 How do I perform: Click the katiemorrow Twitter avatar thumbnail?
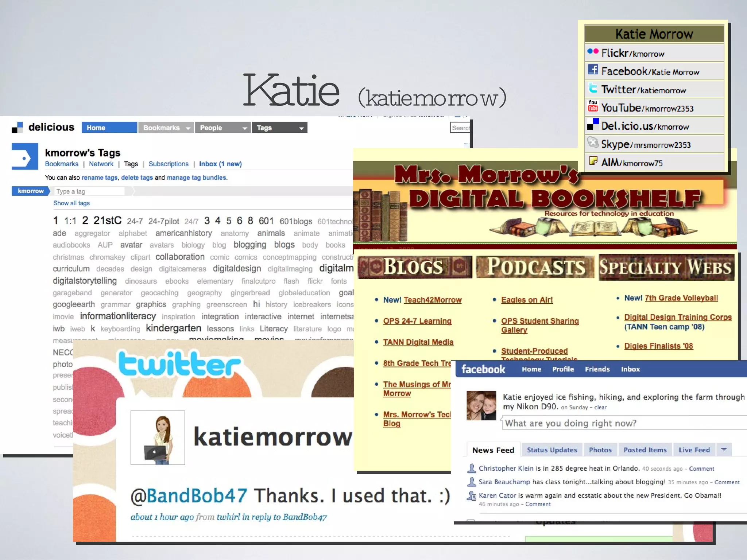tap(158, 438)
